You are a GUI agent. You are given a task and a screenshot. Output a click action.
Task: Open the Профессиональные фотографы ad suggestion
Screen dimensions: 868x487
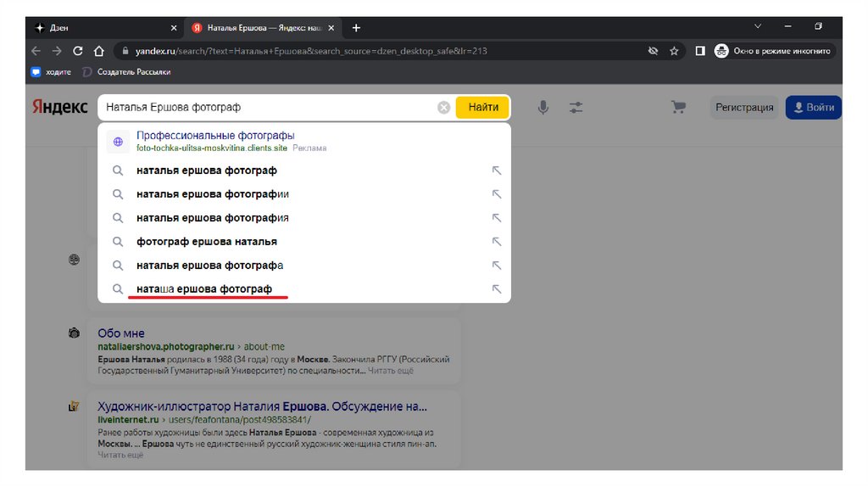click(215, 135)
